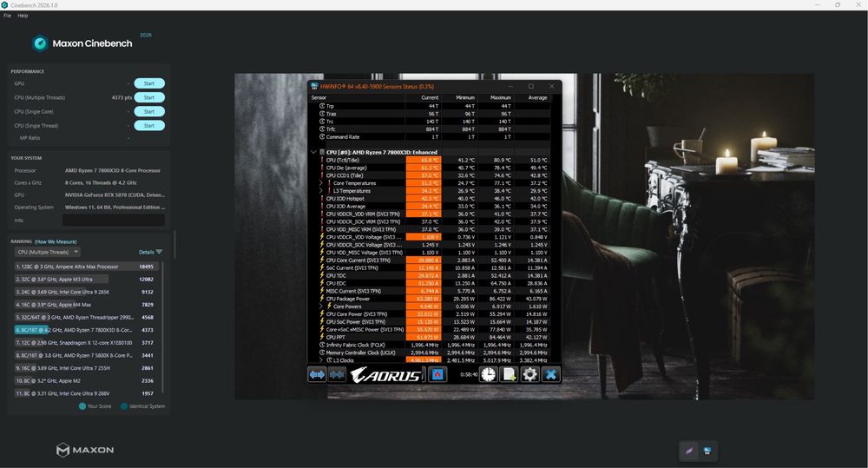Open the Help menu
This screenshot has width=868, height=468.
23,16
